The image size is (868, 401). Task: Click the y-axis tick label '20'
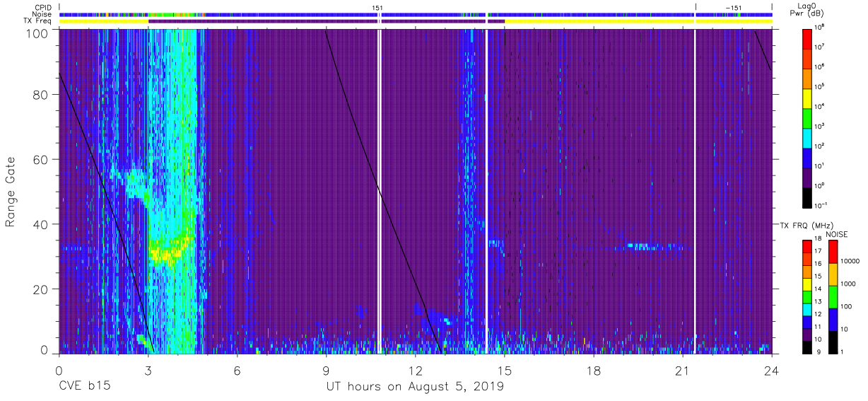[x=41, y=289]
